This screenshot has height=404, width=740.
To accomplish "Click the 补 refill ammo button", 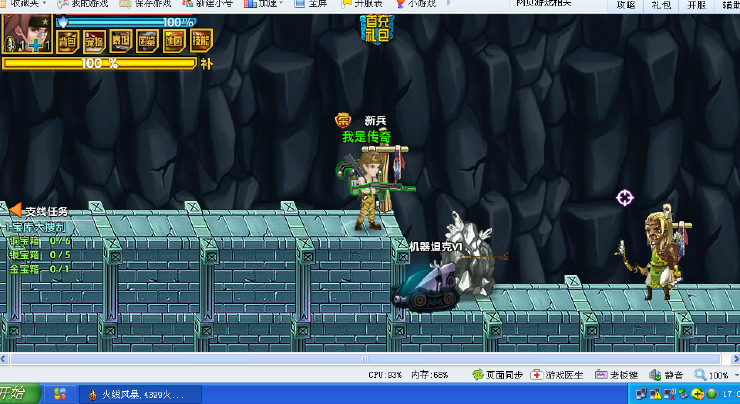I will point(206,64).
